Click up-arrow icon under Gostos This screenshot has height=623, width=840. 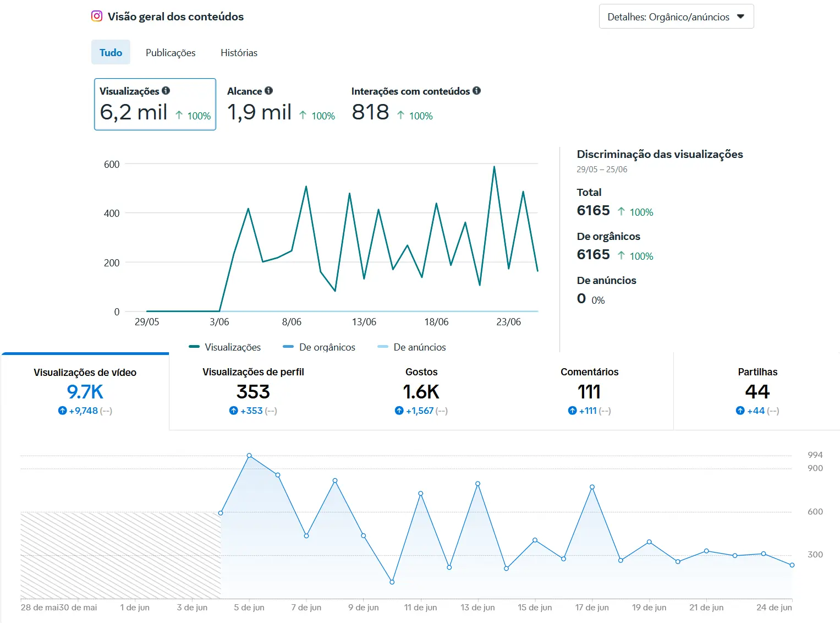(399, 411)
